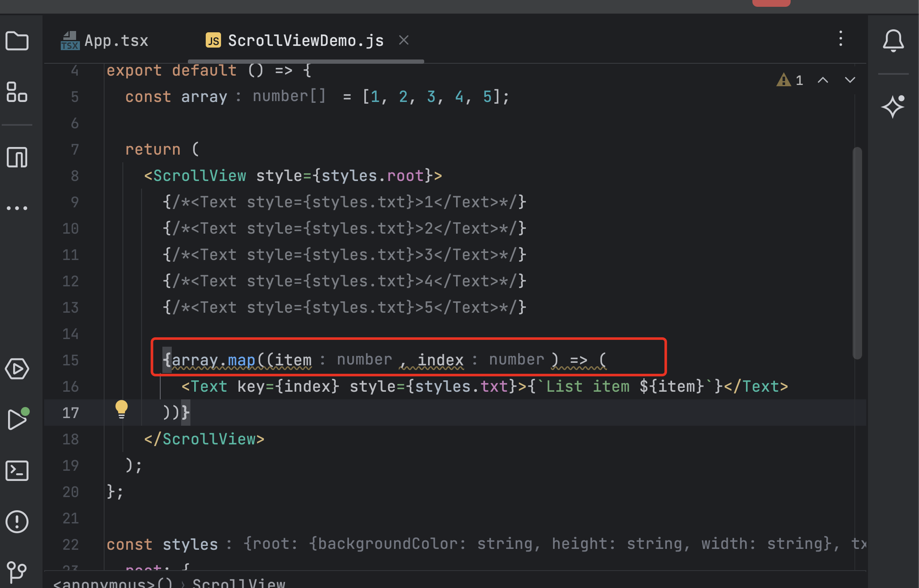Viewport: 919px width, 588px height.
Task: Click the yellow lightbulb quick-fix icon
Action: pos(122,409)
